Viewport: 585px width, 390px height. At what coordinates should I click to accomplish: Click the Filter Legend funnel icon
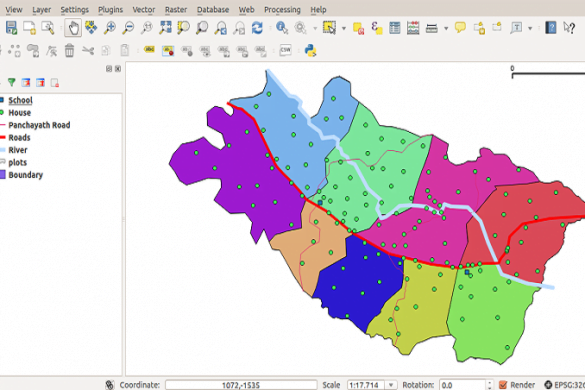coord(12,82)
